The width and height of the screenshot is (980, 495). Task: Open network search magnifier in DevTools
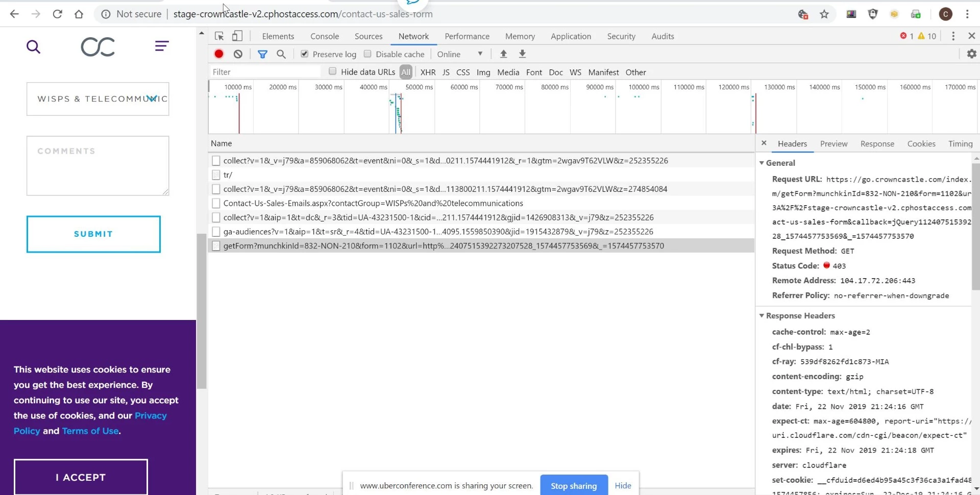click(x=281, y=54)
